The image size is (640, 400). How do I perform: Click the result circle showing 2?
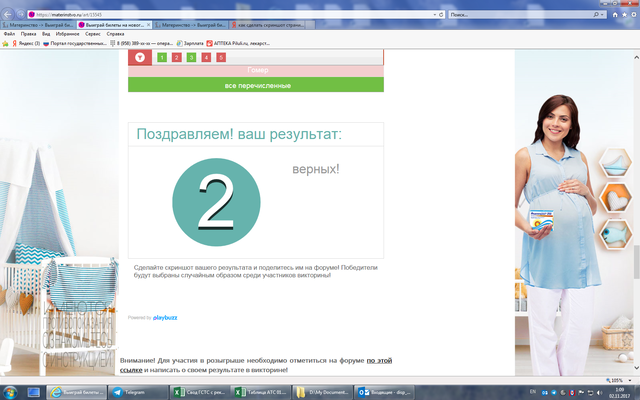pyautogui.click(x=216, y=202)
